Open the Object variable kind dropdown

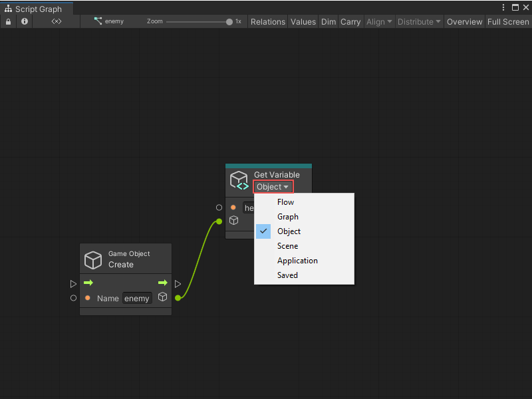[273, 186]
